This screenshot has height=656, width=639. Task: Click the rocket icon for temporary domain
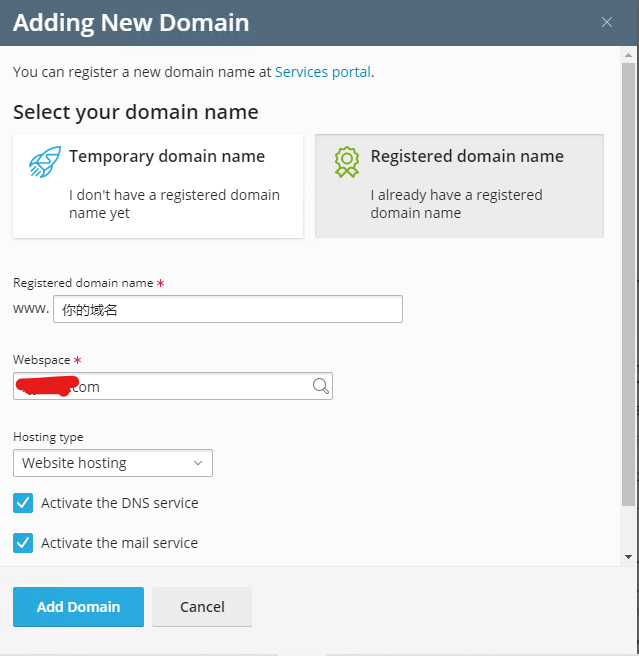pos(45,162)
